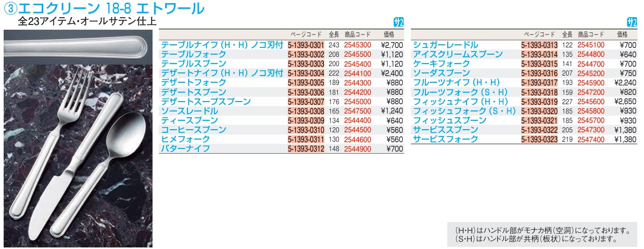
Task: Select the テーブルフォーク product name
Action: pyautogui.click(x=194, y=55)
